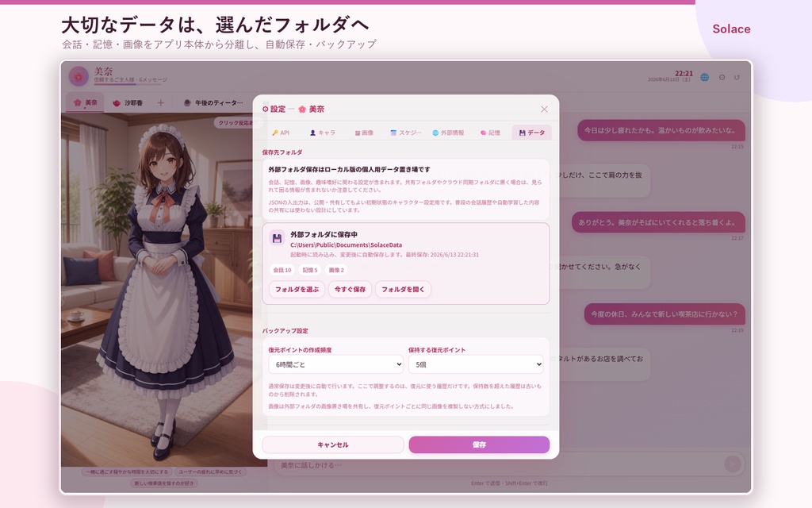Open the 午後のティータ… conversation tab
The image size is (812, 508).
[x=213, y=102]
